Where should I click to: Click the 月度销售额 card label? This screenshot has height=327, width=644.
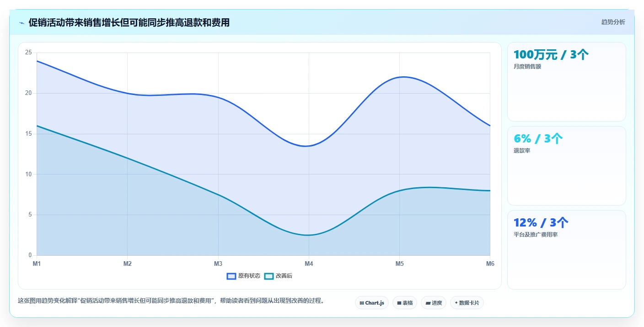click(x=527, y=67)
